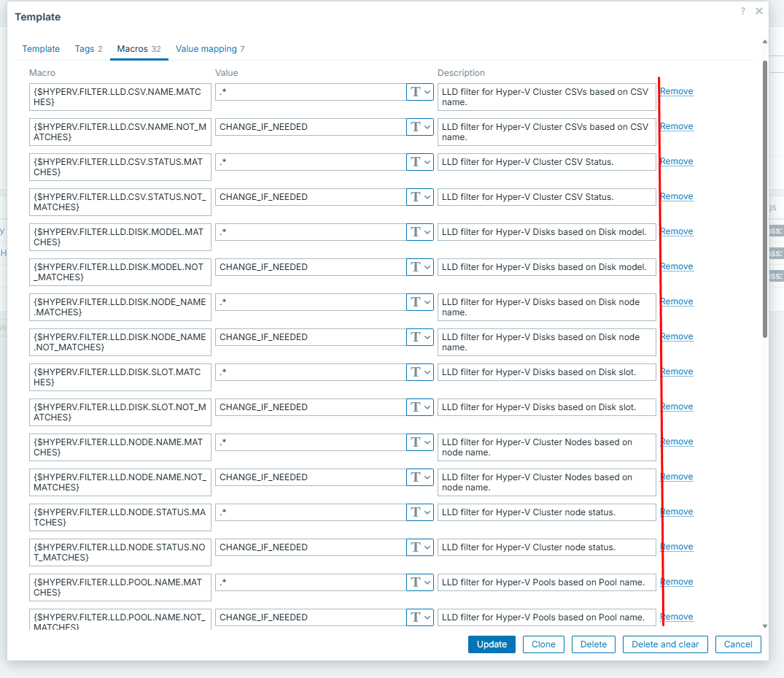Click the Delete and clear button

[664, 644]
